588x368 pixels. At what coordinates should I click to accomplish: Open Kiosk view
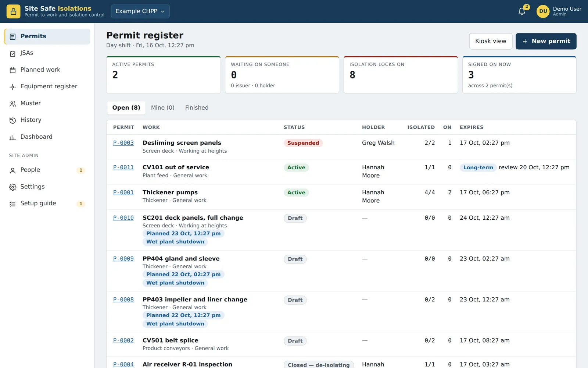[491, 41]
